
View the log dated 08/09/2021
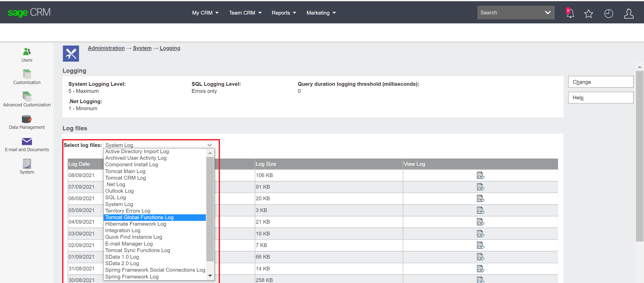coord(480,175)
